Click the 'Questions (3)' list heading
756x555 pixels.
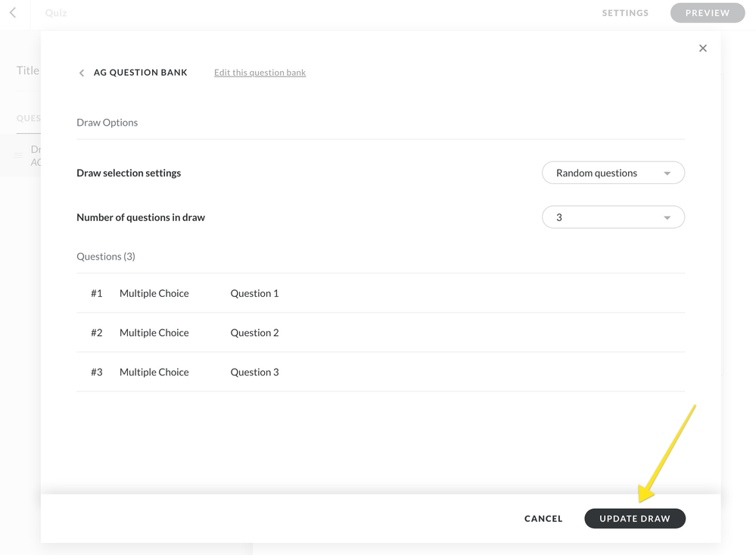pyautogui.click(x=106, y=257)
